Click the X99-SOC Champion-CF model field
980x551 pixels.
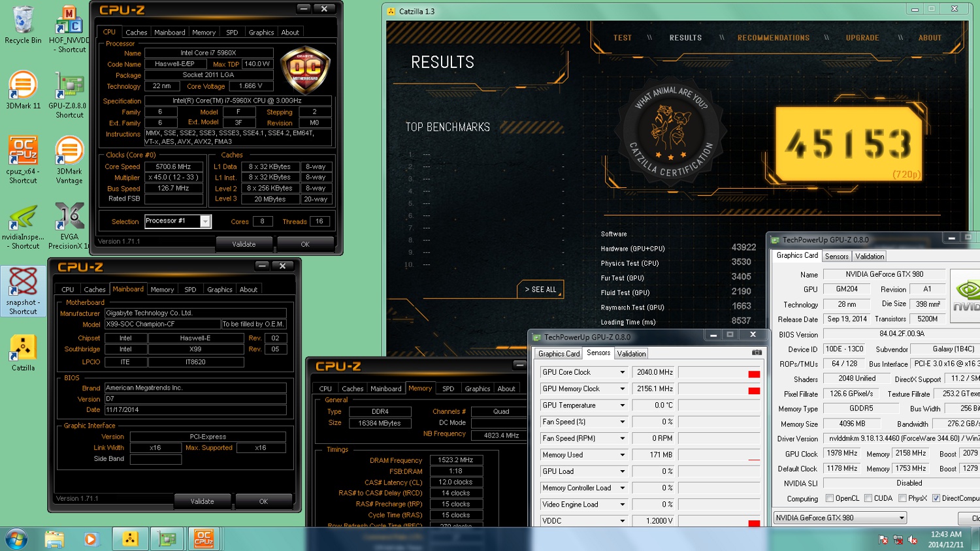(163, 324)
